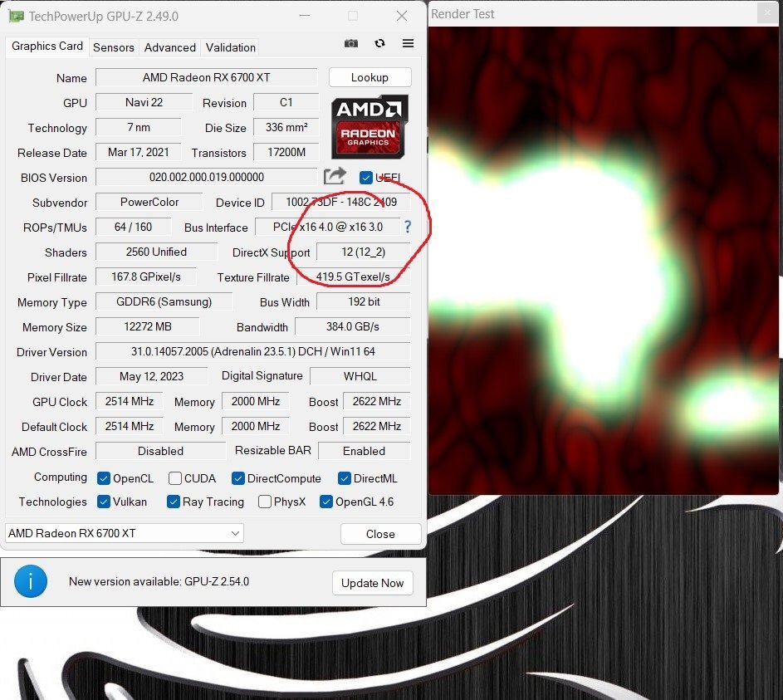The height and width of the screenshot is (700, 783).
Task: Go to the Validation tab
Action: click(230, 47)
